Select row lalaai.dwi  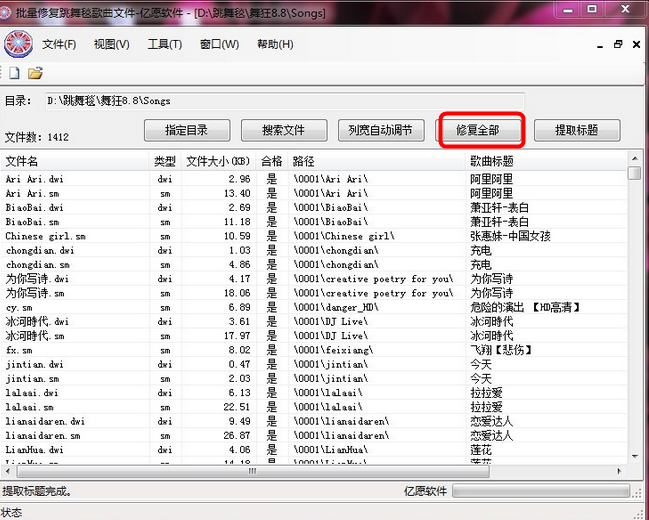coord(314,392)
